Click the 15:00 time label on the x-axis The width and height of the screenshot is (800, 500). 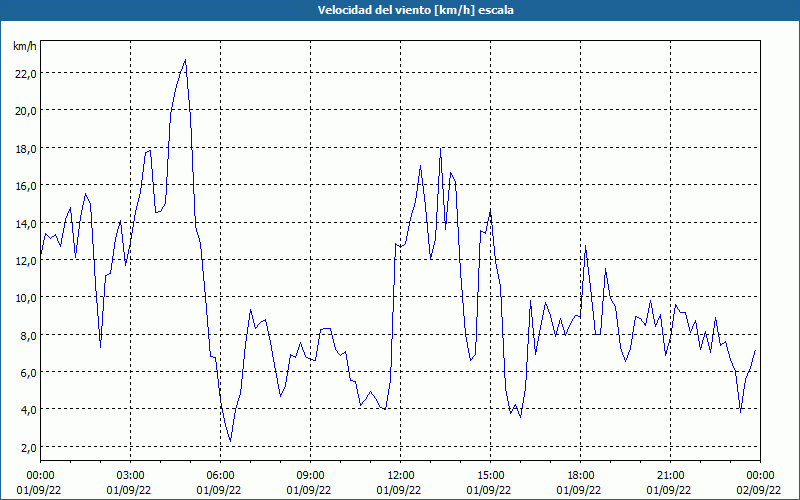490,476
